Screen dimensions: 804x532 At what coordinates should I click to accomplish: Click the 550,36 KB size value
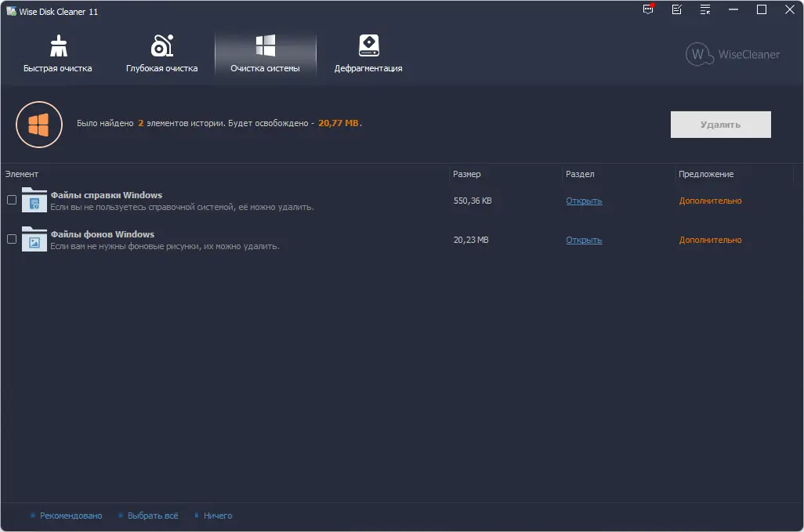(473, 201)
